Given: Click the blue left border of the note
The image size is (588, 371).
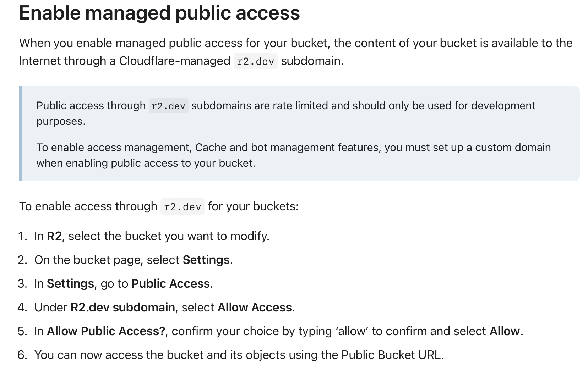Looking at the screenshot, I should 21,134.
